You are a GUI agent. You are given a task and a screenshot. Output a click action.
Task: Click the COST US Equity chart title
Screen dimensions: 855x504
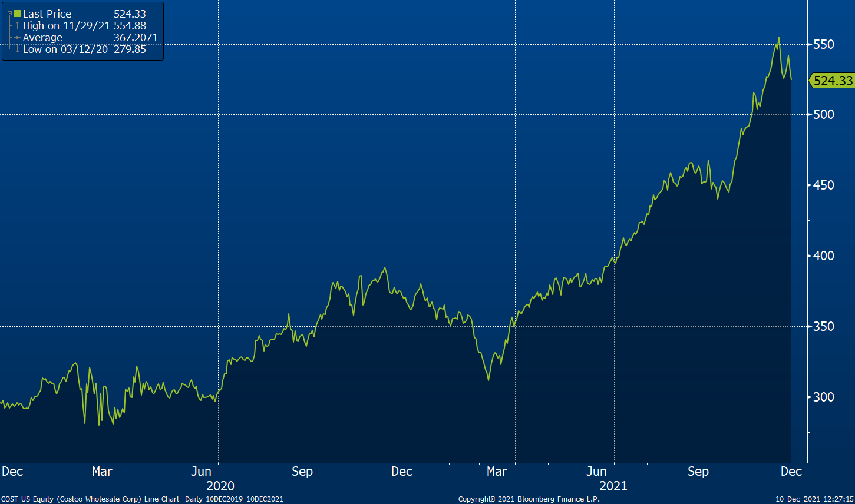point(90,499)
